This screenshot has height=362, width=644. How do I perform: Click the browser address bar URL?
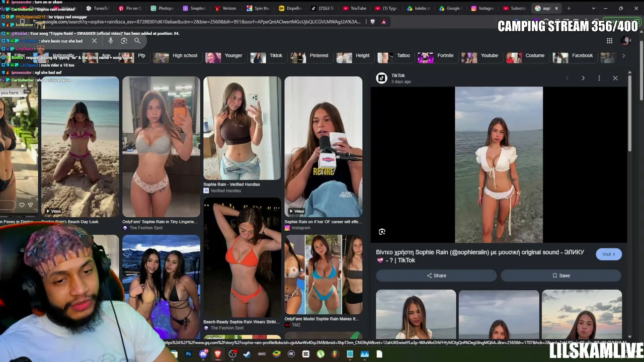(201, 22)
